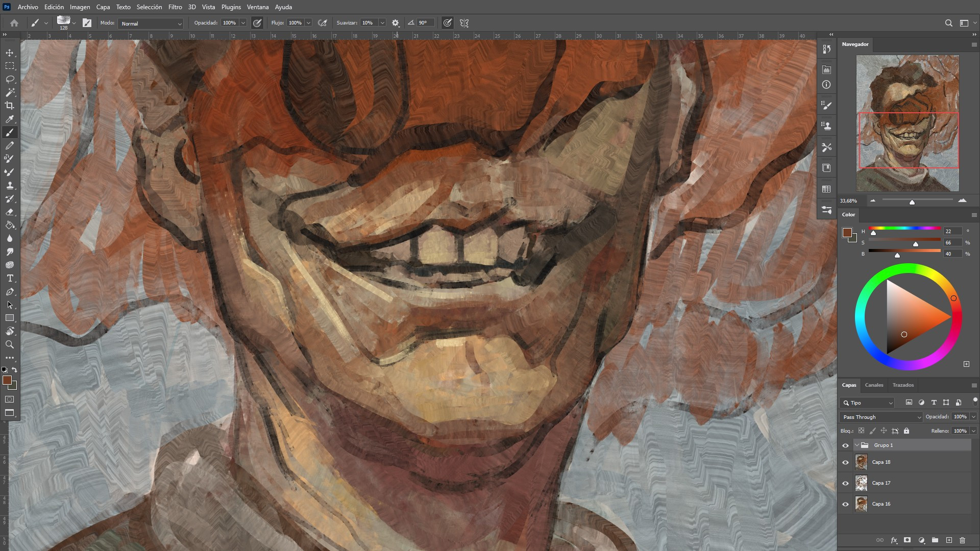Open the Tipo layer filter dropdown
The height and width of the screenshot is (551, 980).
(867, 403)
